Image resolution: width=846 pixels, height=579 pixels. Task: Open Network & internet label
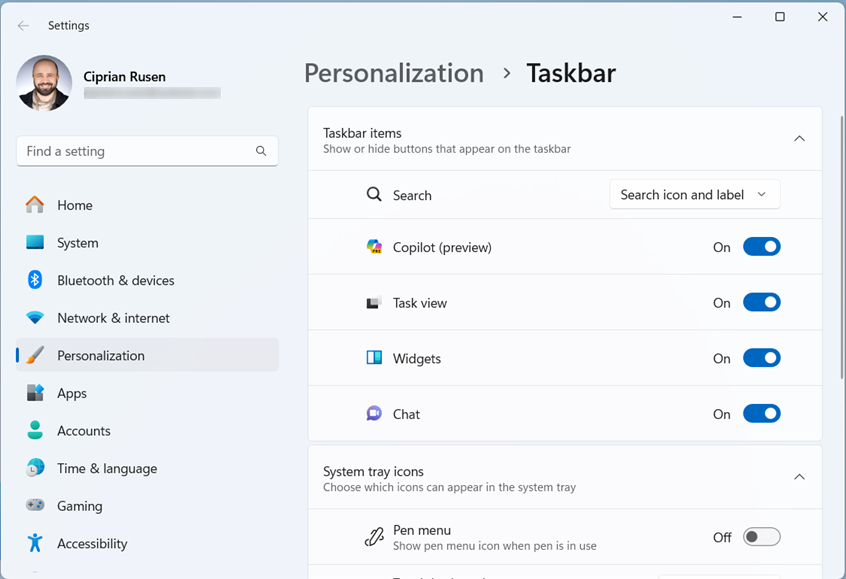click(113, 318)
